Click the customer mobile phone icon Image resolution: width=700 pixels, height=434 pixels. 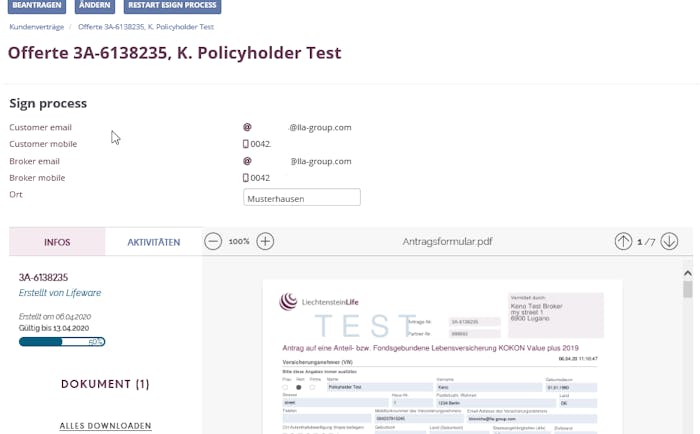click(246, 144)
